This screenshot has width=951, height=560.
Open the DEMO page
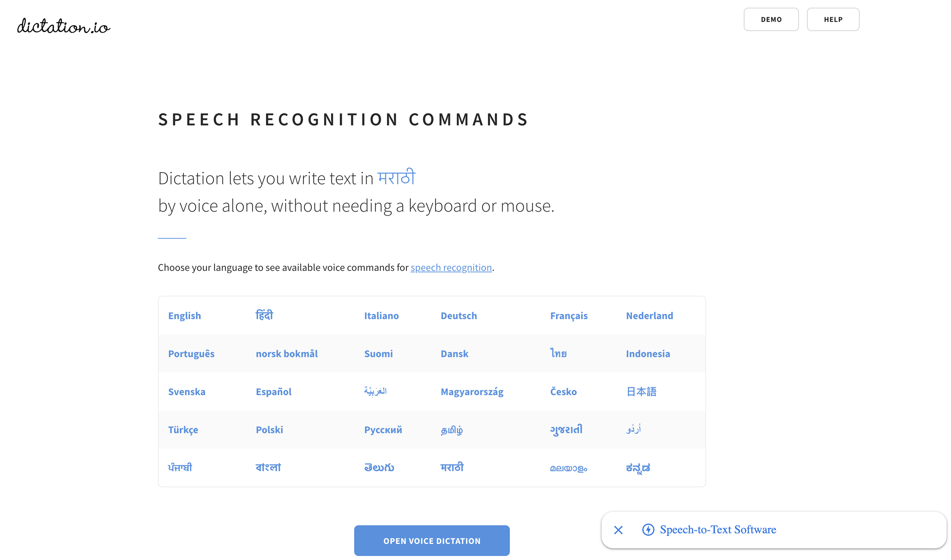click(771, 19)
